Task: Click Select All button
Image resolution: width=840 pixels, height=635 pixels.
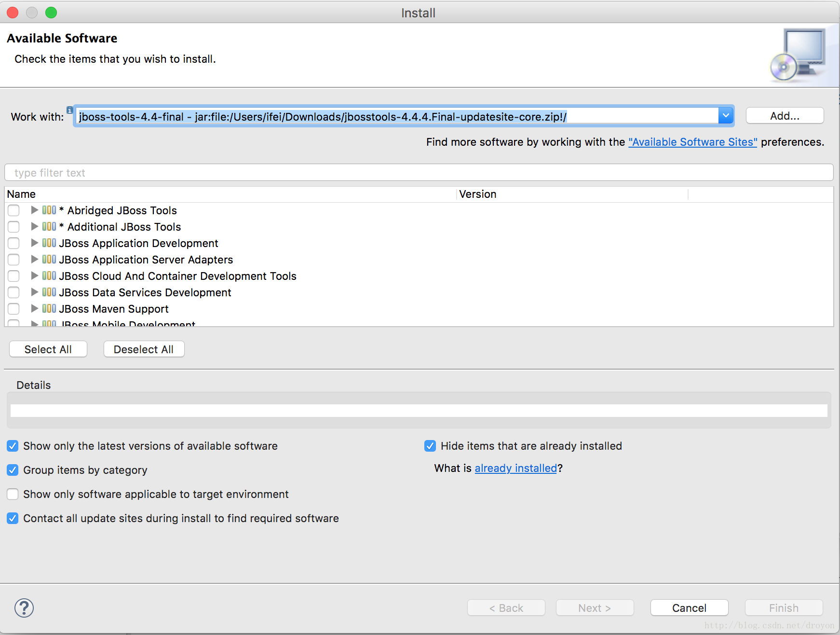Action: pos(48,349)
